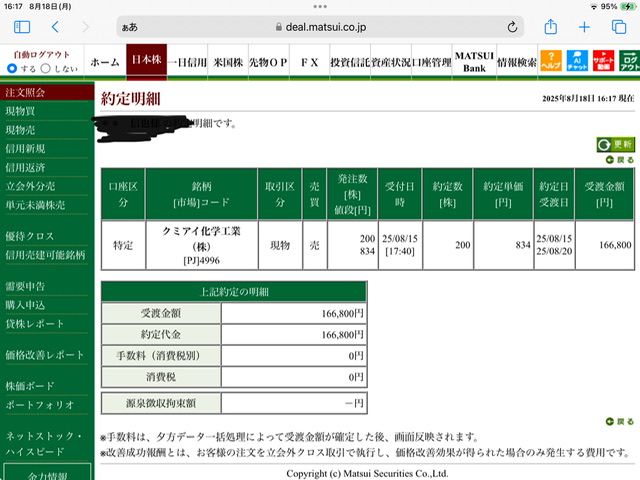The width and height of the screenshot is (640, 480).
Task: Tap the greyed forward arrow
Action: tap(85, 27)
